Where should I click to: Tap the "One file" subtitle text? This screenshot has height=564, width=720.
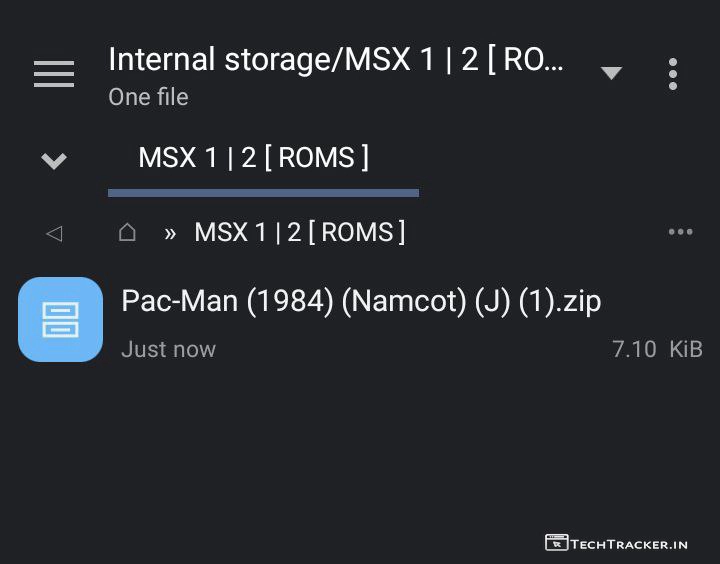[148, 97]
